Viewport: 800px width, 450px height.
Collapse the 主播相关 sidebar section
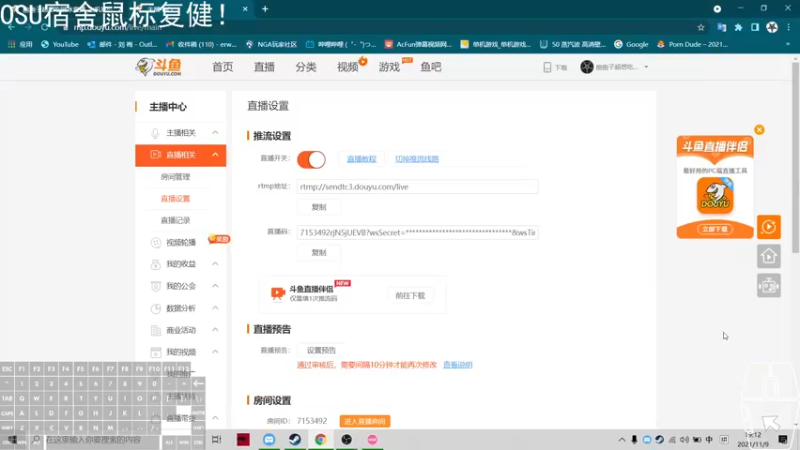[215, 133]
